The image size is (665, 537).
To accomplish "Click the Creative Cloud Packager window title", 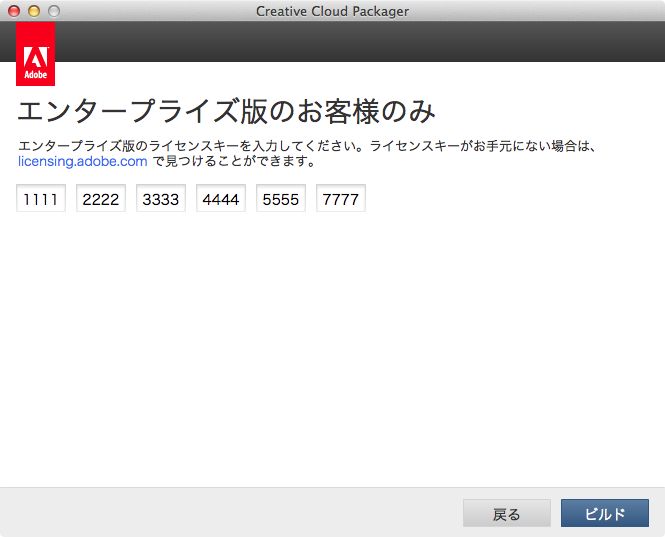I will tap(332, 11).
